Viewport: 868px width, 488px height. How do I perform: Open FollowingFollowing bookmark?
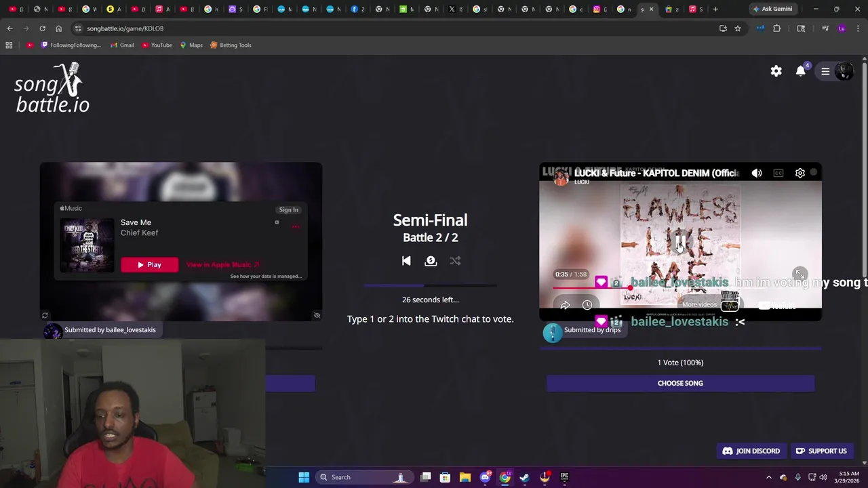(71, 45)
